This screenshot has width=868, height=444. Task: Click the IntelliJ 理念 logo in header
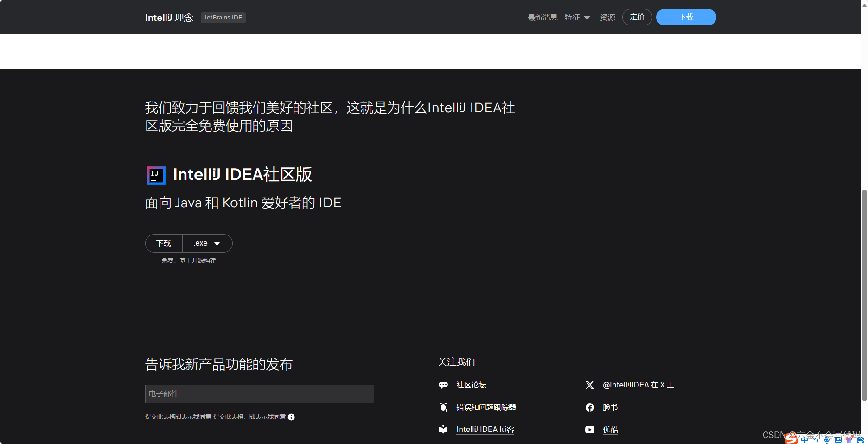point(169,18)
